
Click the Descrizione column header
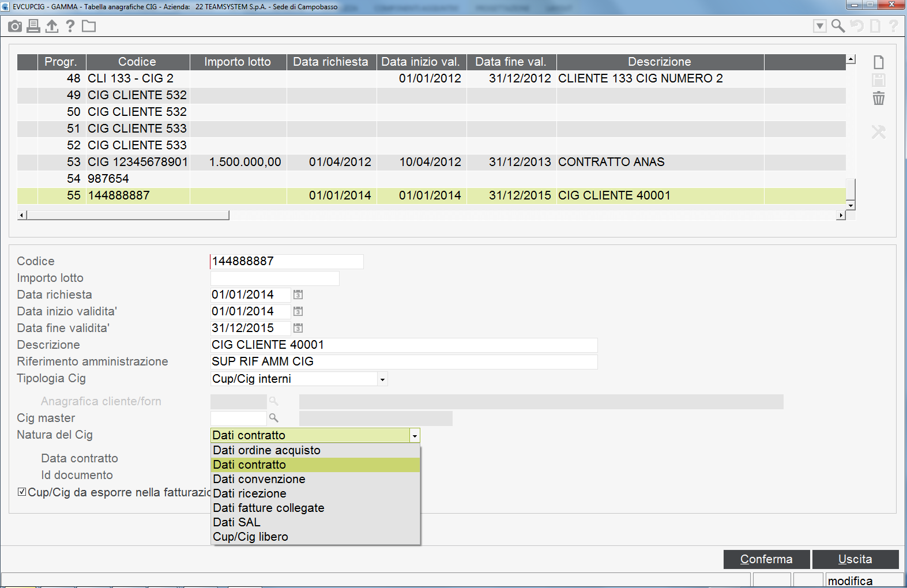[x=660, y=62]
